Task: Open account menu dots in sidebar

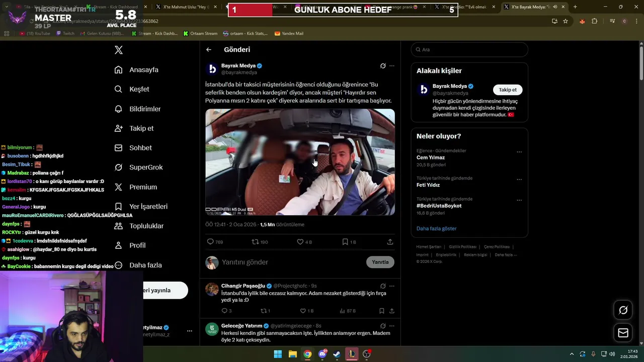Action: click(x=190, y=331)
